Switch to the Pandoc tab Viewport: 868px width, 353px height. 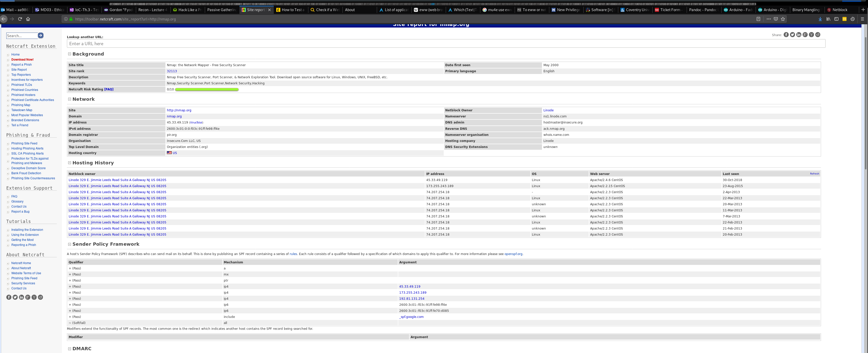tap(704, 10)
